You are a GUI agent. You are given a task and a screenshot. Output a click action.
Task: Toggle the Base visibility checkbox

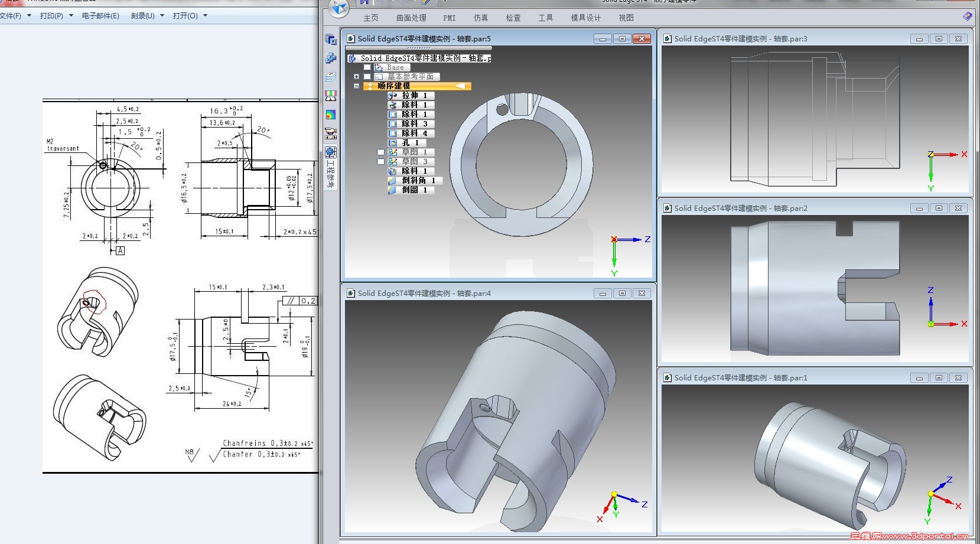coord(367,67)
